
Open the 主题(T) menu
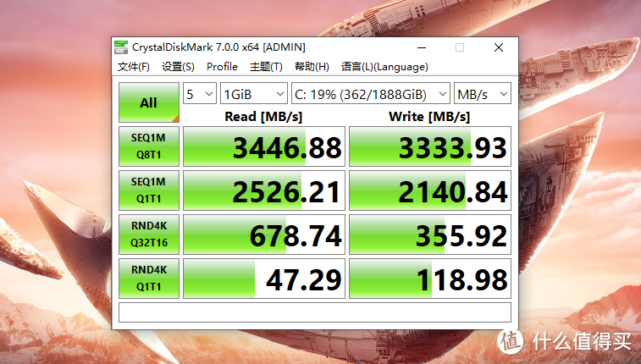click(x=266, y=67)
